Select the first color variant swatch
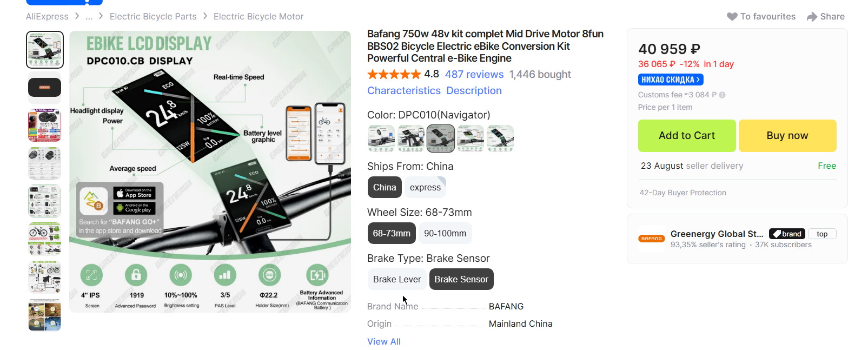 click(381, 138)
